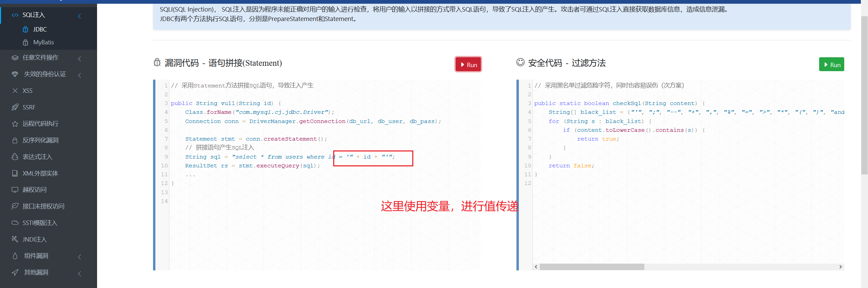
Task: Click the diamond icon for 失效的身份认证
Action: [x=15, y=74]
